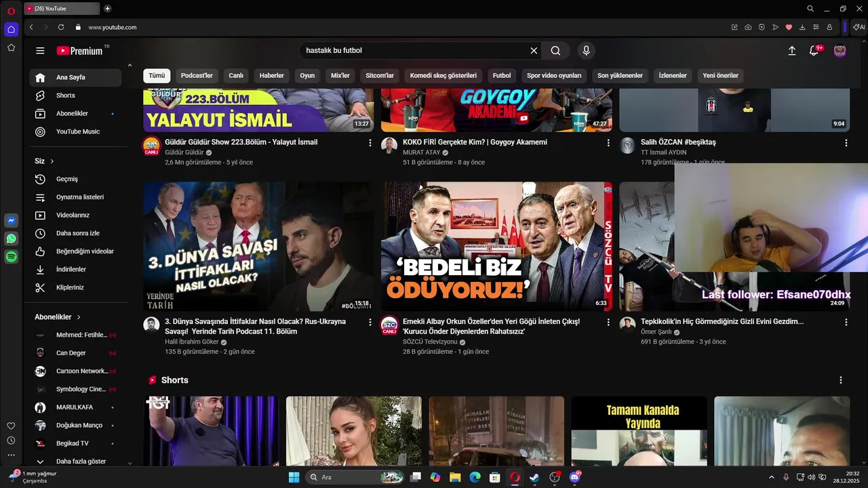Open Windows Start menu
Screen dimensions: 868x488
[294, 477]
